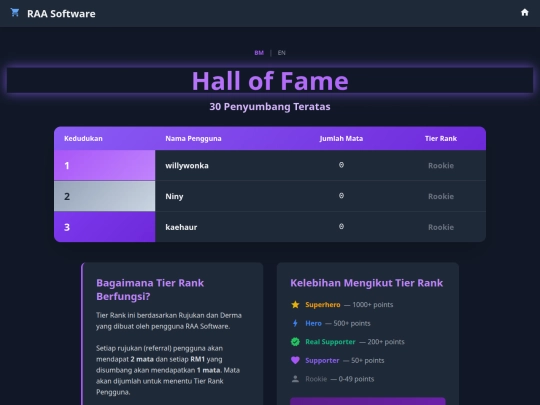The width and height of the screenshot is (540, 405).
Task: Select username kaehaur
Action: 181,227
